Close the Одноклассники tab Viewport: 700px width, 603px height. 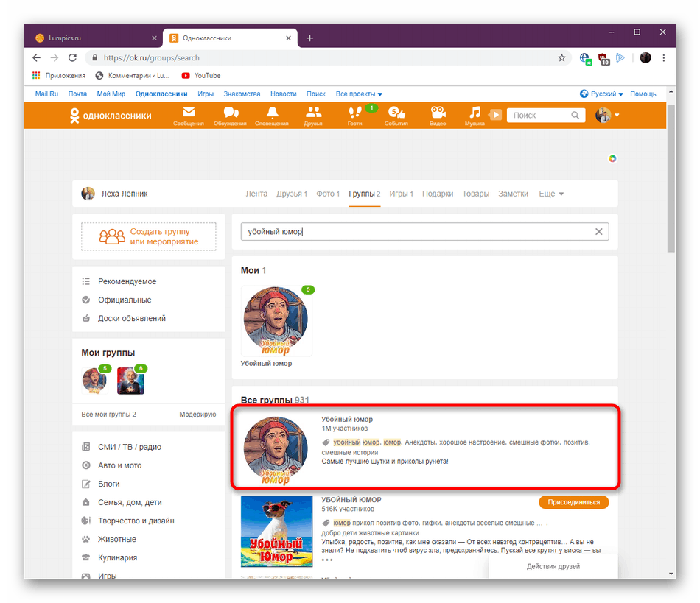click(x=288, y=38)
